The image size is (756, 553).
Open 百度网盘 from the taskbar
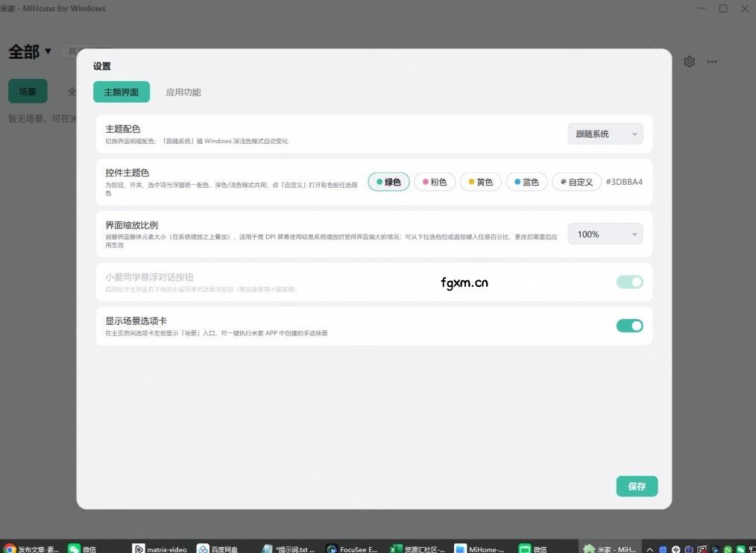click(218, 549)
